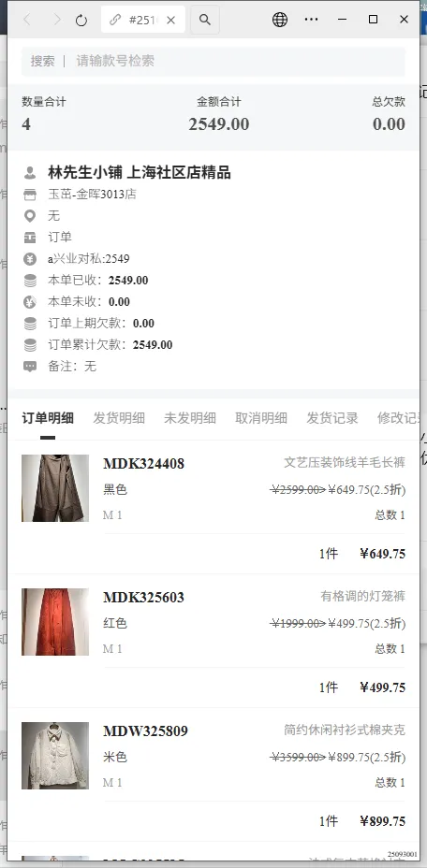Open the magnifier search icon in toolbar
427x868 pixels.
coord(205,20)
